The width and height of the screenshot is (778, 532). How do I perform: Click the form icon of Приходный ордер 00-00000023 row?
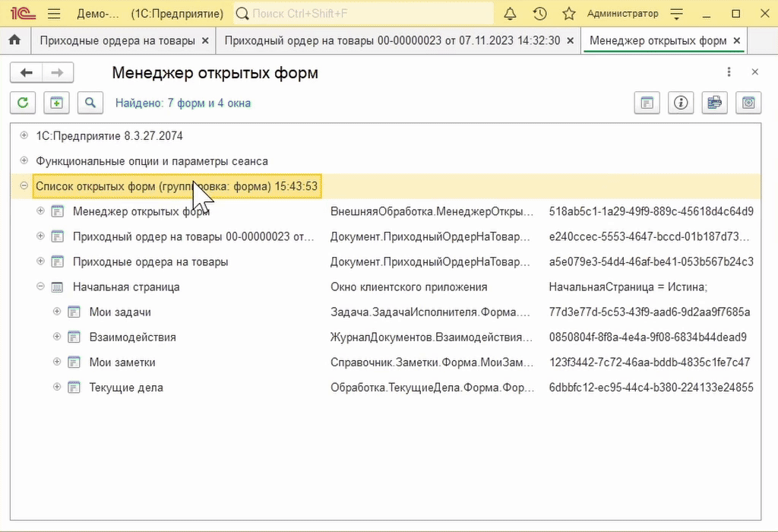coord(58,236)
